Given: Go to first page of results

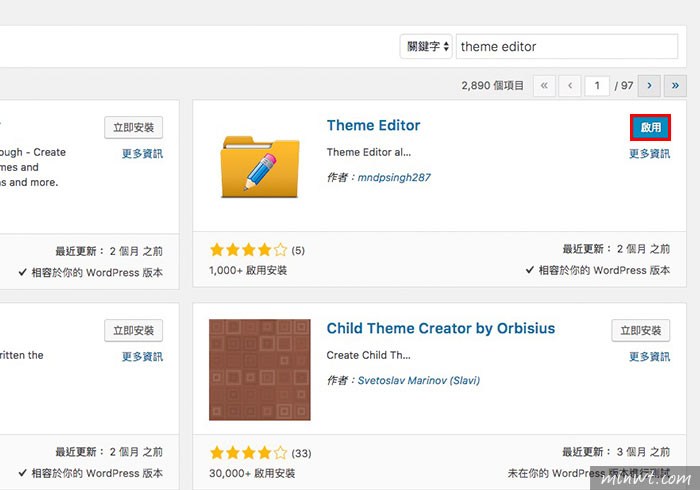Looking at the screenshot, I should coord(544,86).
